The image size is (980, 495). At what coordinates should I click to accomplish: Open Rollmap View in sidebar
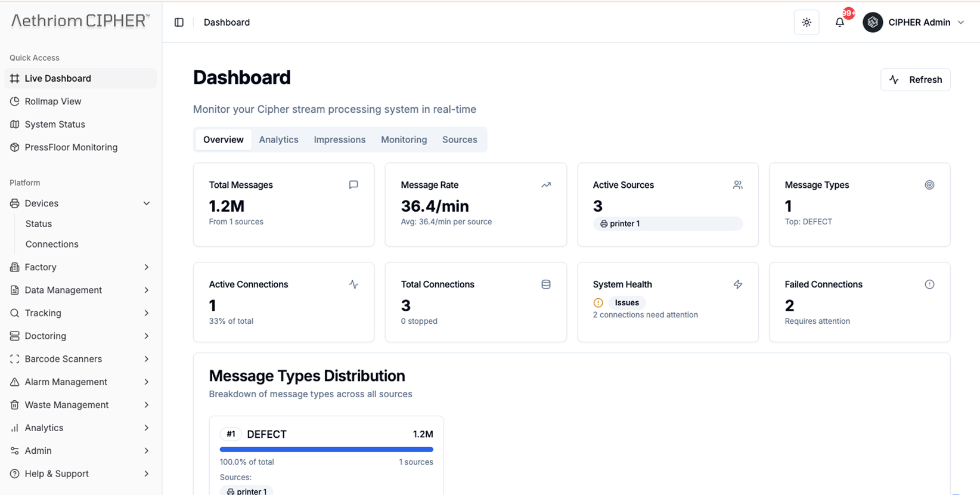tap(80, 101)
